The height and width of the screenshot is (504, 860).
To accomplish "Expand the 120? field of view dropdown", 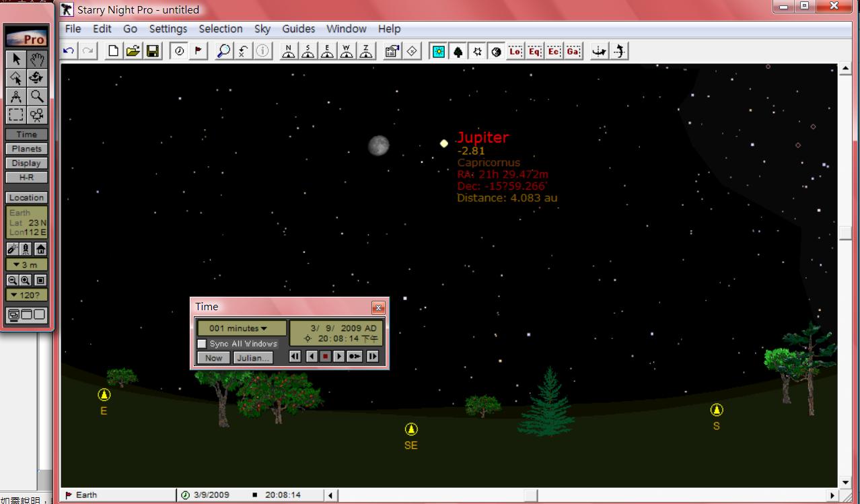I will 26,295.
